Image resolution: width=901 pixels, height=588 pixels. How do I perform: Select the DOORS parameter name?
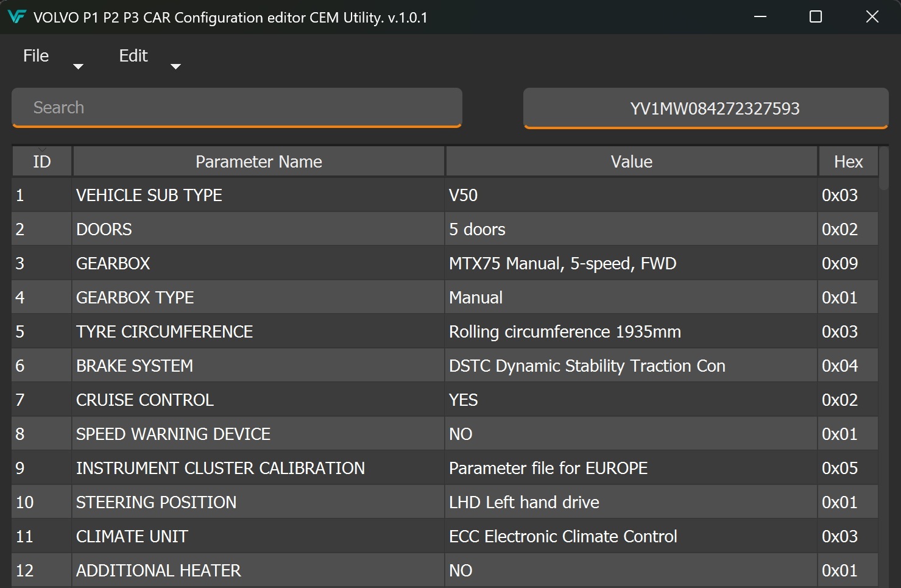pyautogui.click(x=258, y=229)
